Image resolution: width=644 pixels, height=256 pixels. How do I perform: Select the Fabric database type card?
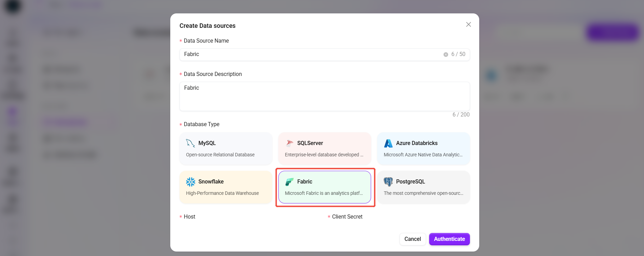click(x=325, y=187)
